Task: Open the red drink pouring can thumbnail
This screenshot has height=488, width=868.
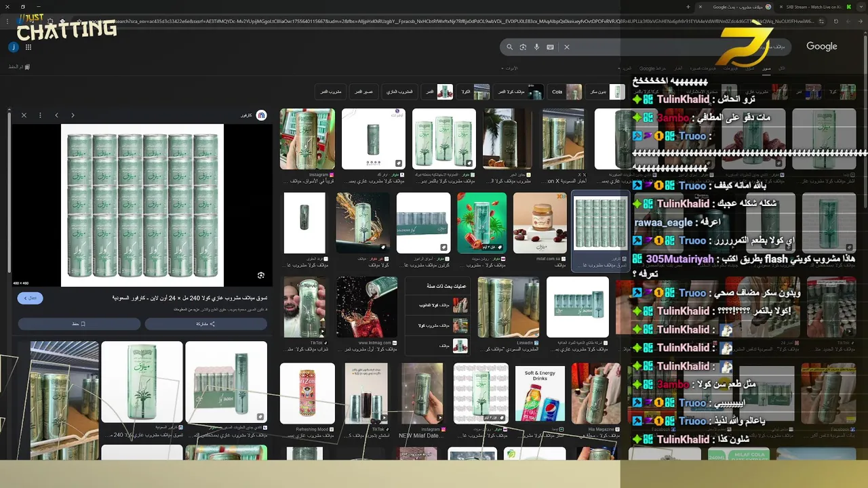Action: coord(367,307)
